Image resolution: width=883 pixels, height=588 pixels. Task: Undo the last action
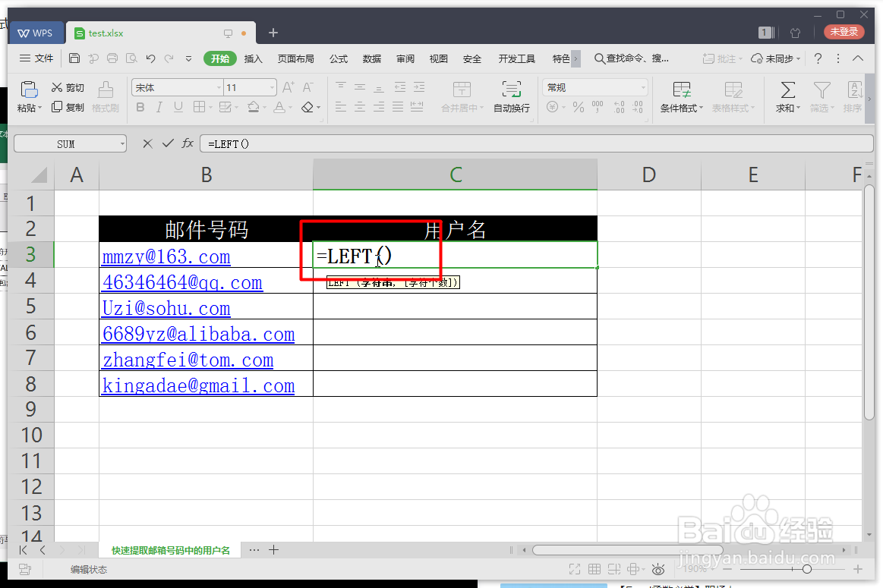[x=150, y=58]
